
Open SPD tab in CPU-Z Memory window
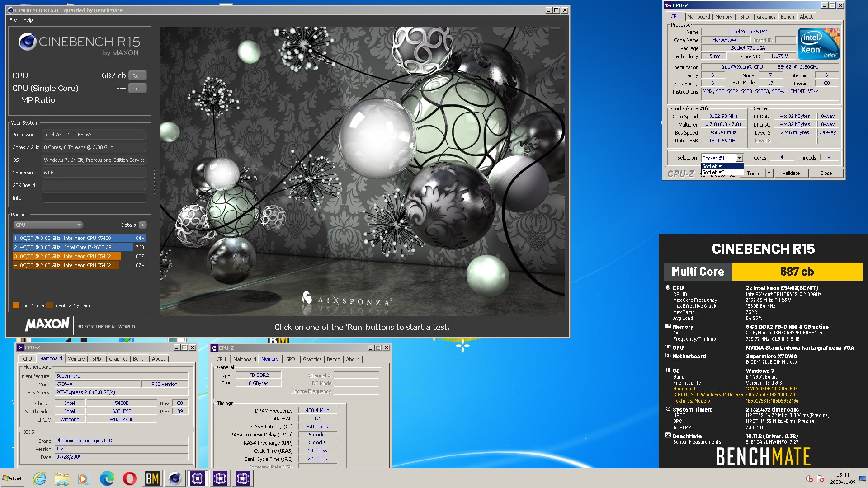pos(291,359)
